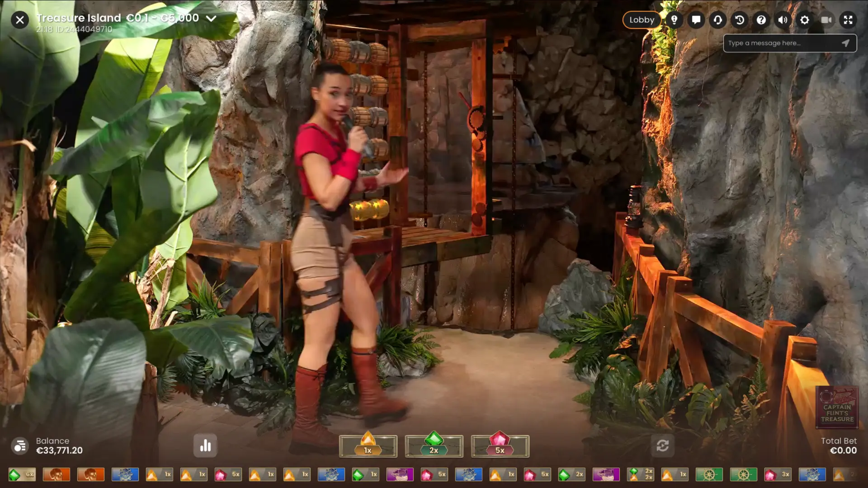Image resolution: width=868 pixels, height=488 pixels.
Task: Click the Balance amount €33,771.20
Action: [x=59, y=450]
